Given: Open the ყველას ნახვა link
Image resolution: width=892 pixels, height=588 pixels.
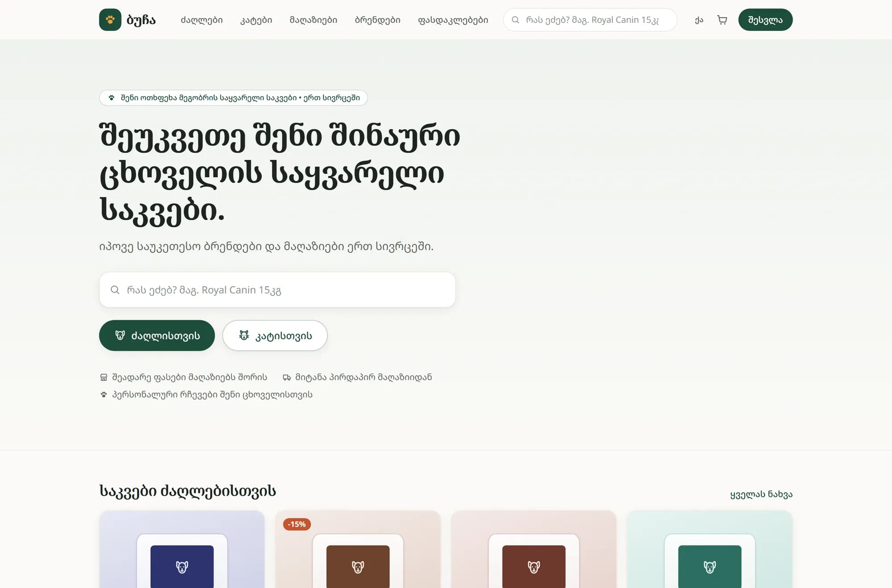Looking at the screenshot, I should pos(761,494).
